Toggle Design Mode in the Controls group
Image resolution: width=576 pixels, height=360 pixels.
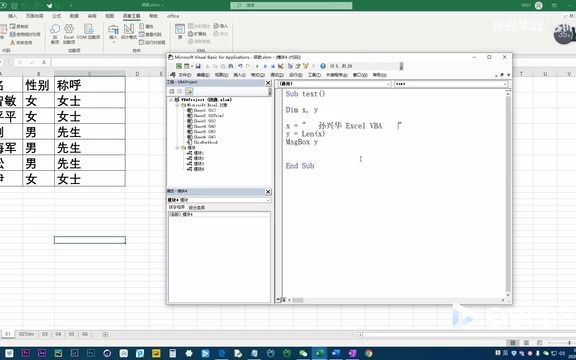click(129, 32)
